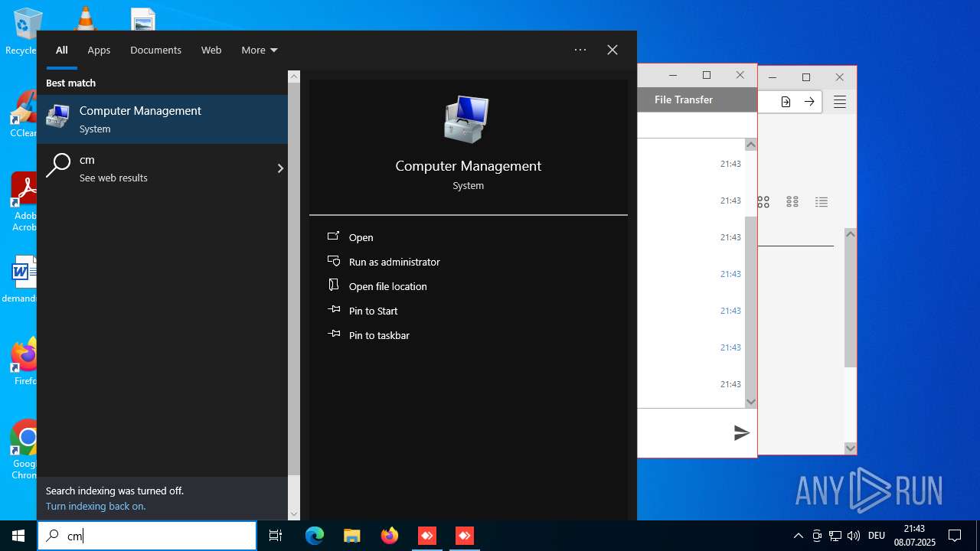Open the VLC media player desktop icon
Screen dimensions: 980x551
[85, 18]
